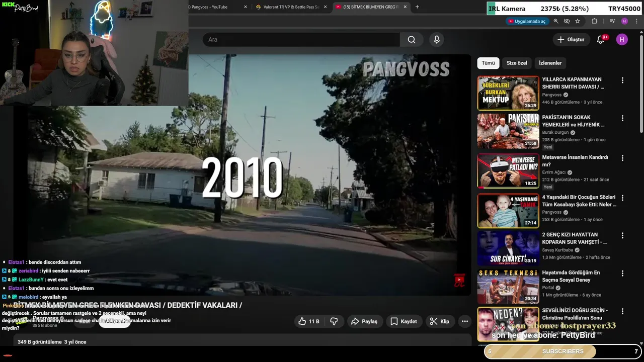This screenshot has height=362, width=644.
Task: Click the browser zoom magnifier icon
Action: click(556, 21)
